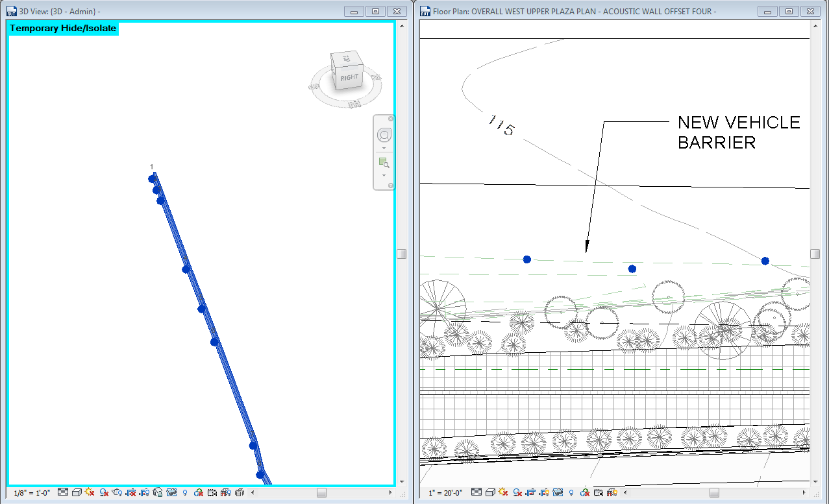Select the Zoom tool on the navigation bar
The height and width of the screenshot is (504, 829).
point(384,162)
